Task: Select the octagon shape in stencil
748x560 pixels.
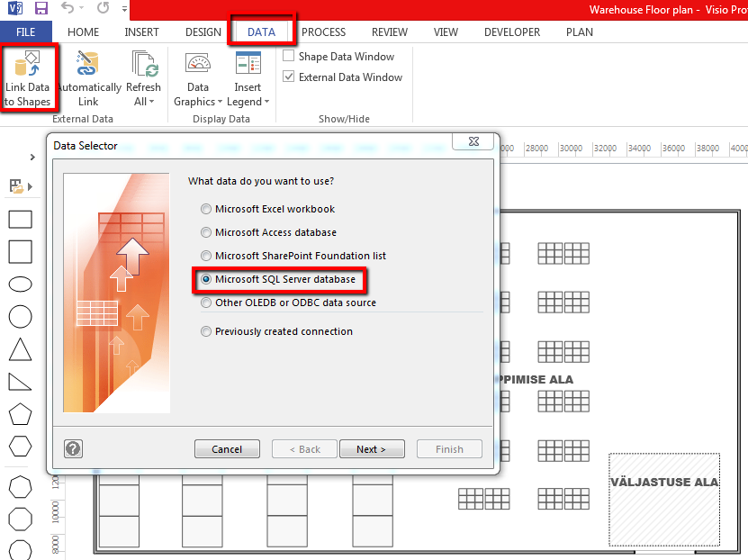Action: click(21, 519)
